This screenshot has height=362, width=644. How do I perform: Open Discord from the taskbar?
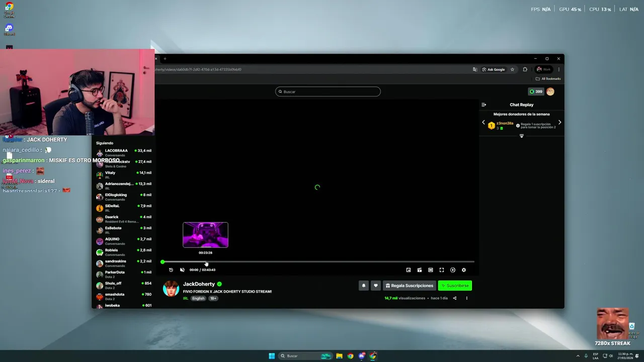click(361, 356)
